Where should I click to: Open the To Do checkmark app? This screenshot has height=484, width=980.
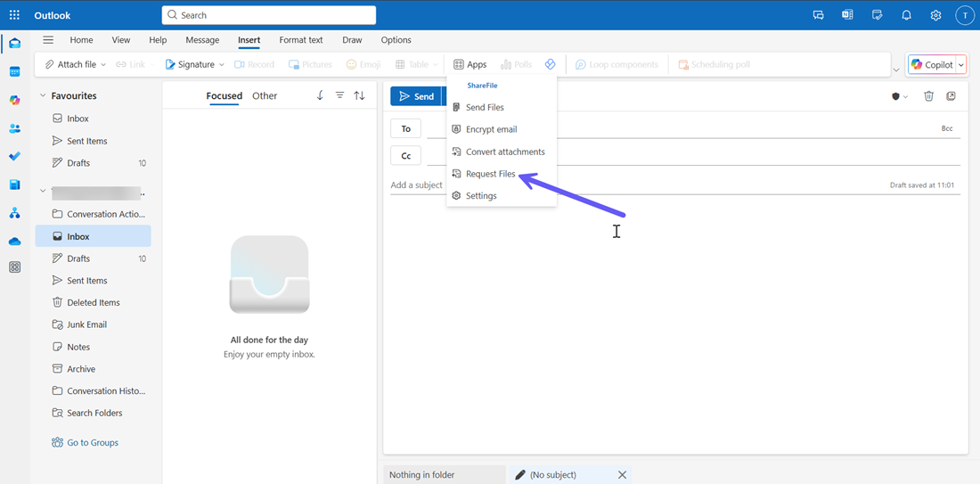pyautogui.click(x=14, y=157)
